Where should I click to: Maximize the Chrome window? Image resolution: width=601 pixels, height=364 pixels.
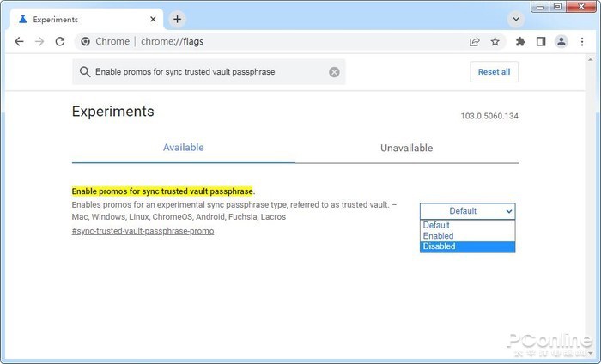(x=558, y=7)
